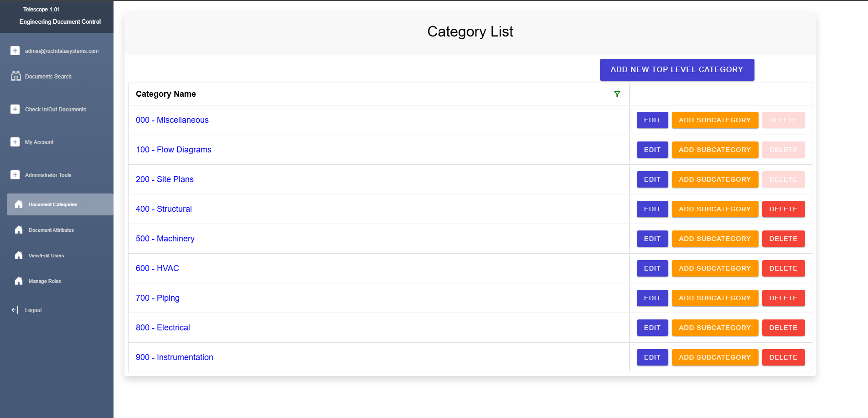Collapse the Administrator Tools section
The height and width of the screenshot is (418, 868).
click(x=15, y=175)
